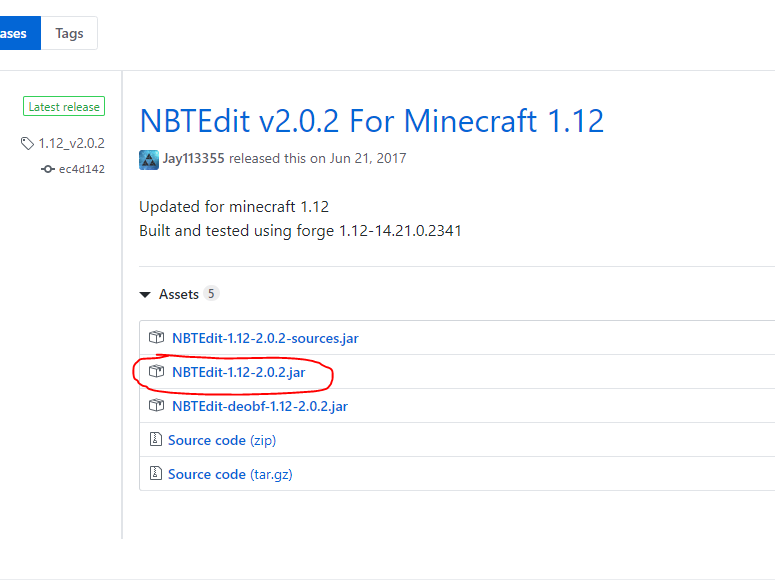Open the Releases tab
Screen dimensions: 775x581
20,33
